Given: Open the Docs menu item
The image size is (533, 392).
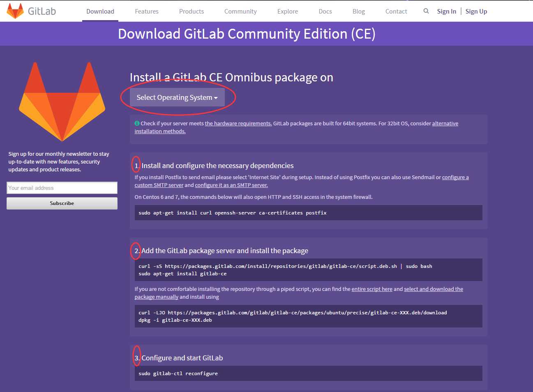Looking at the screenshot, I should tap(325, 12).
